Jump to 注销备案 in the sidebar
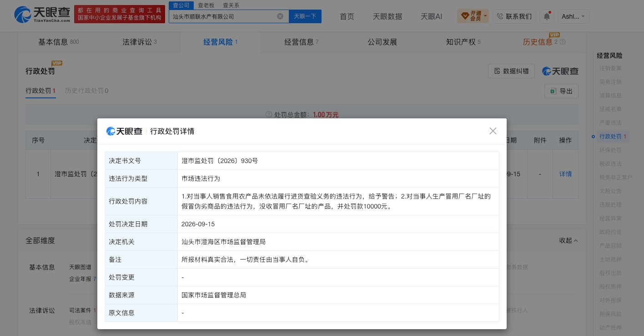The height and width of the screenshot is (336, 644). 610,68
